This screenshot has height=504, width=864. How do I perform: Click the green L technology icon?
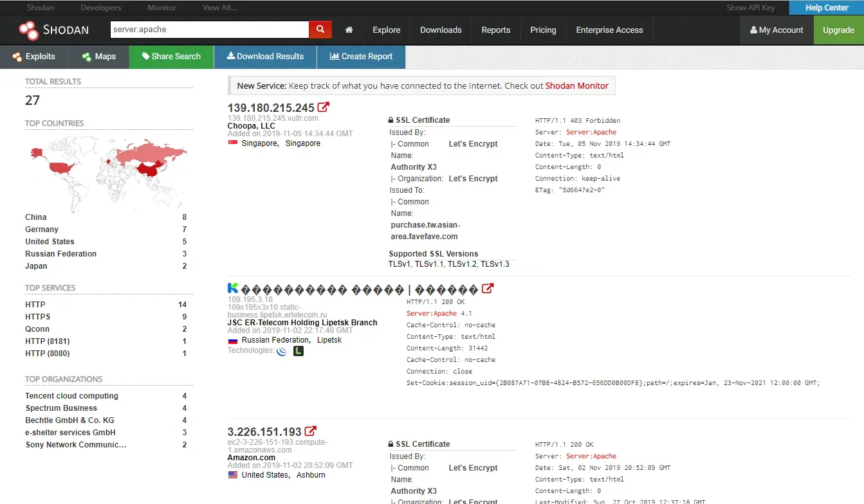pos(299,351)
